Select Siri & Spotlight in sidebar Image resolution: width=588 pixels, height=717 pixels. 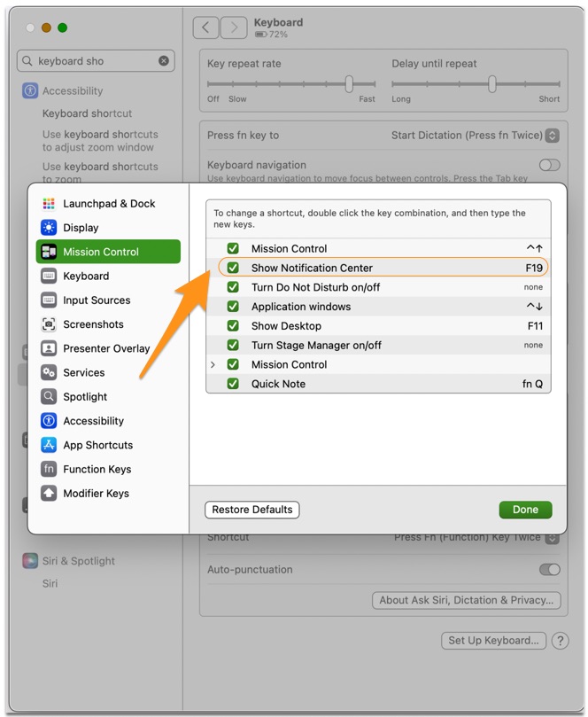pos(79,561)
